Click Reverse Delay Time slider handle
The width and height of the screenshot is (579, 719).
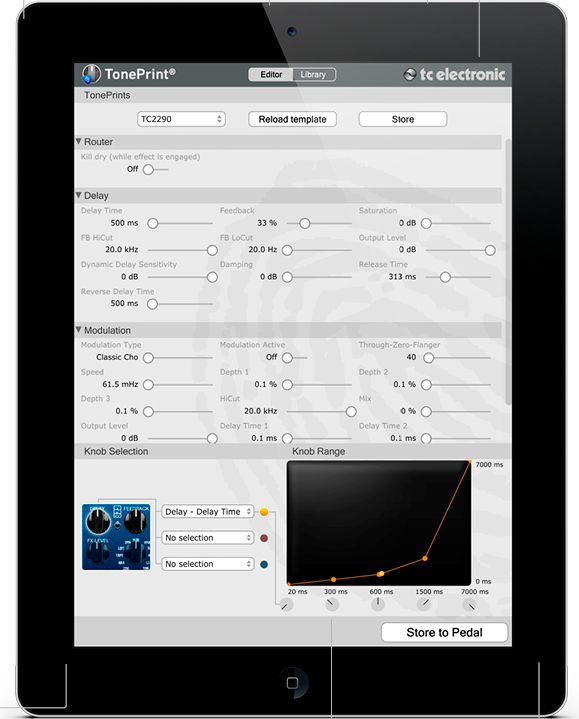pos(153,304)
